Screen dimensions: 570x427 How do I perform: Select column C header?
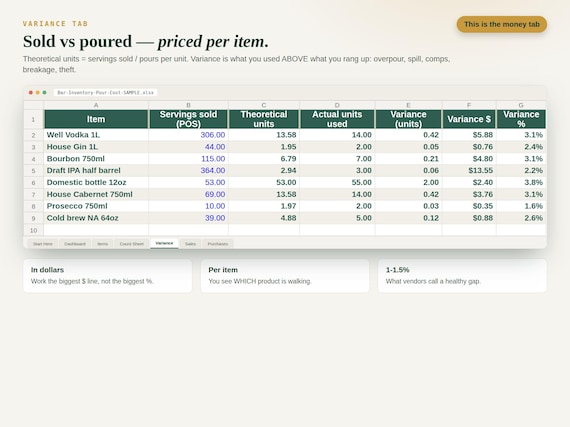pyautogui.click(x=264, y=105)
